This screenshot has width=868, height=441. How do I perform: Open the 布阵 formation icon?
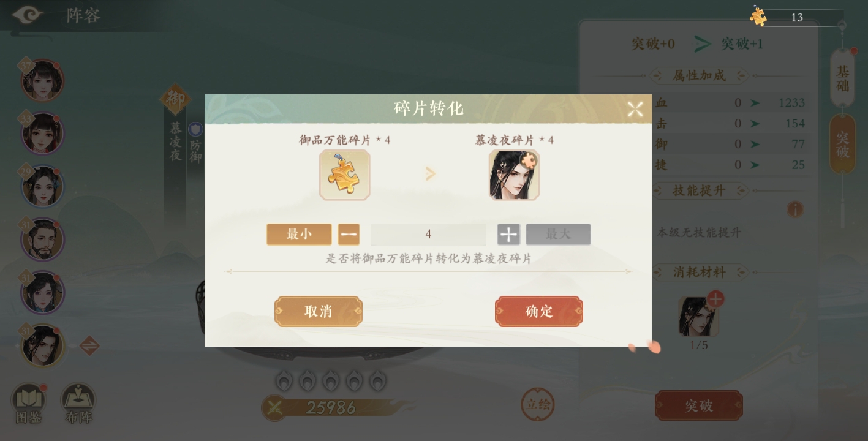78,404
